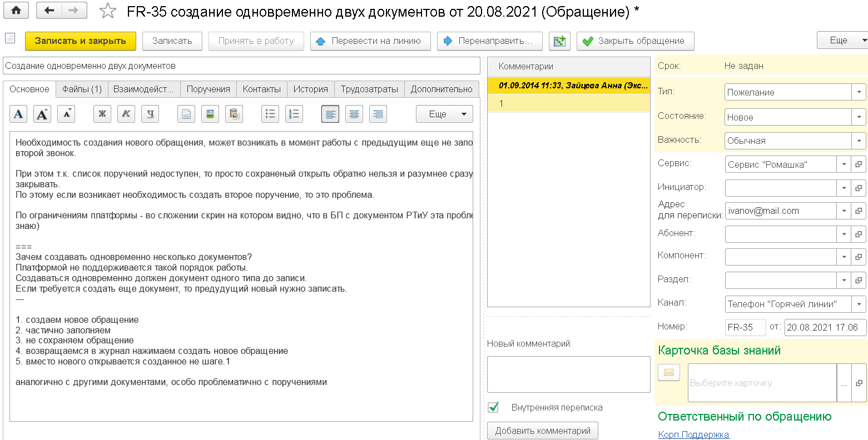Paste from clipboard icon
Image resolution: width=868 pixels, height=440 pixels.
point(234,114)
